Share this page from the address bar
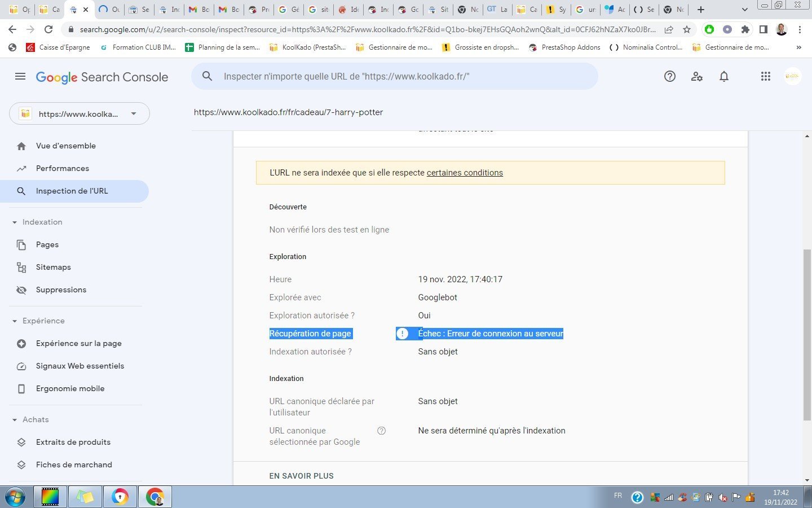The image size is (812, 508). pos(669,29)
